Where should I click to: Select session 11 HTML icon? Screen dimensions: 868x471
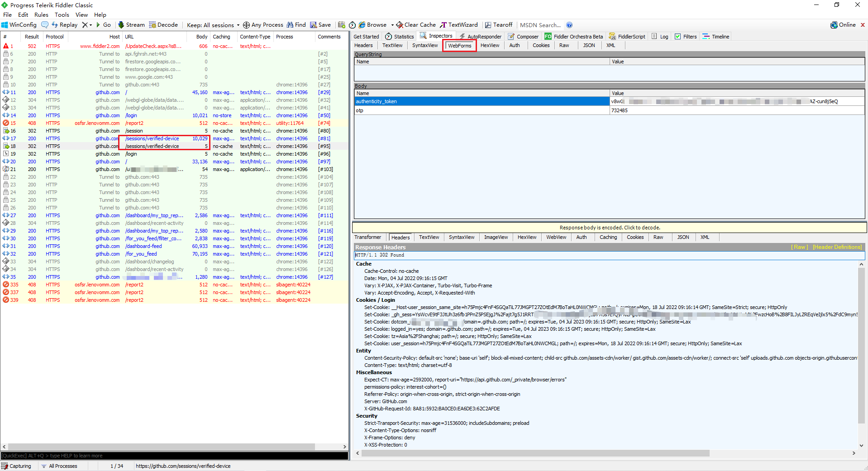(x=6, y=92)
